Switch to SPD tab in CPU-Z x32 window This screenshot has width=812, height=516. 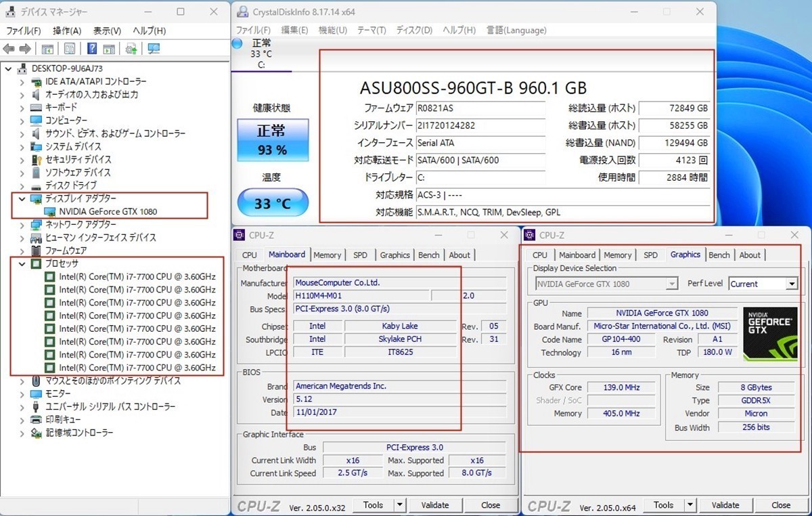(x=360, y=255)
